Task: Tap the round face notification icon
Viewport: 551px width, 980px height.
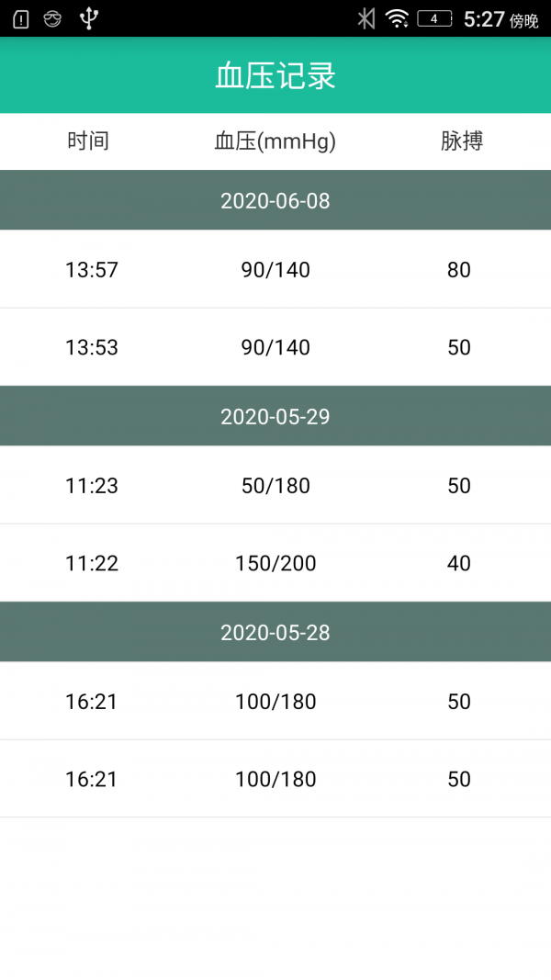Action: (x=52, y=18)
